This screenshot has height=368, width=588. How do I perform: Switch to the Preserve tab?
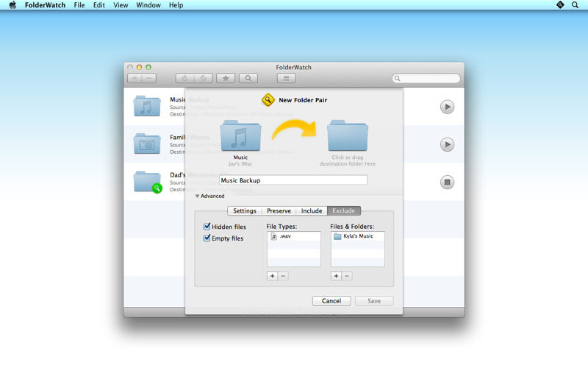(x=279, y=210)
